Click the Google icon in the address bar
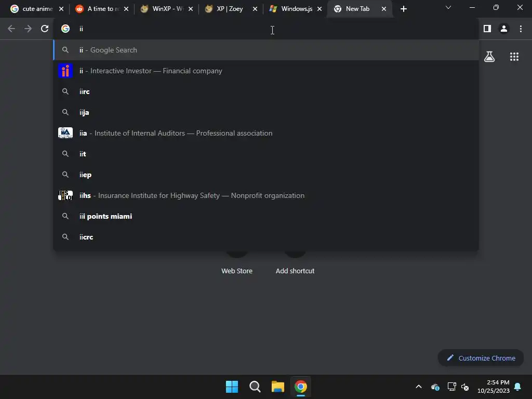This screenshot has height=399, width=532. tap(65, 29)
